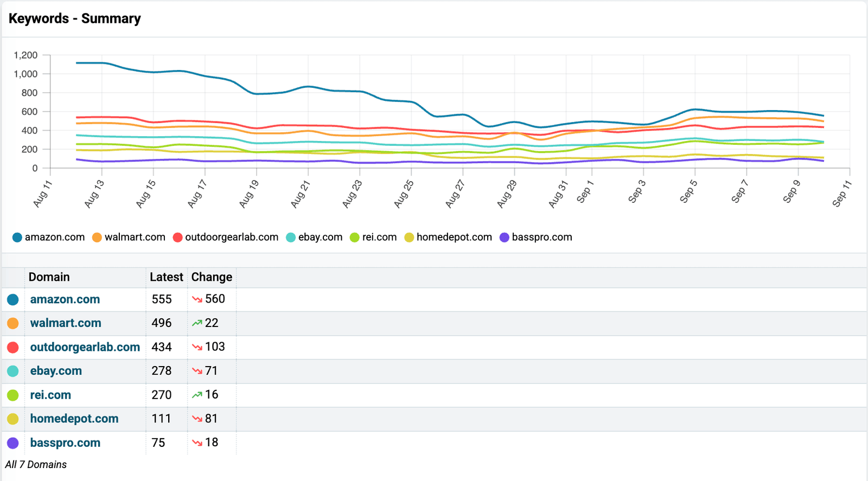Toggle walmart.com series in chart legend

tap(129, 238)
